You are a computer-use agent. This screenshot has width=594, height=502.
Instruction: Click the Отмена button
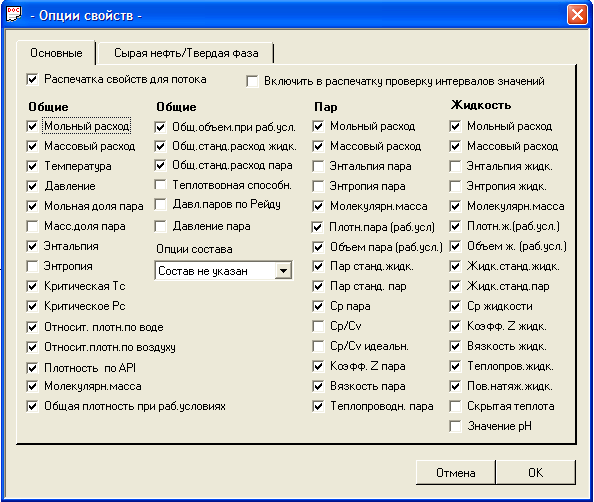(x=456, y=472)
